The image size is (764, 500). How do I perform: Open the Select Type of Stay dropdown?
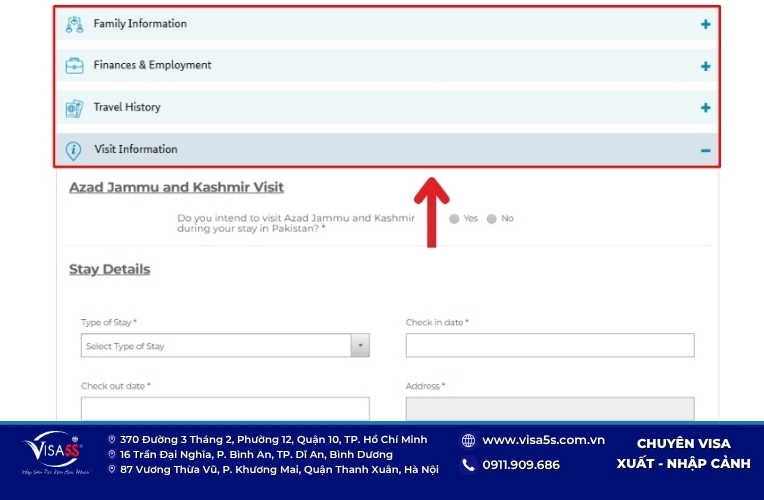coord(225,346)
